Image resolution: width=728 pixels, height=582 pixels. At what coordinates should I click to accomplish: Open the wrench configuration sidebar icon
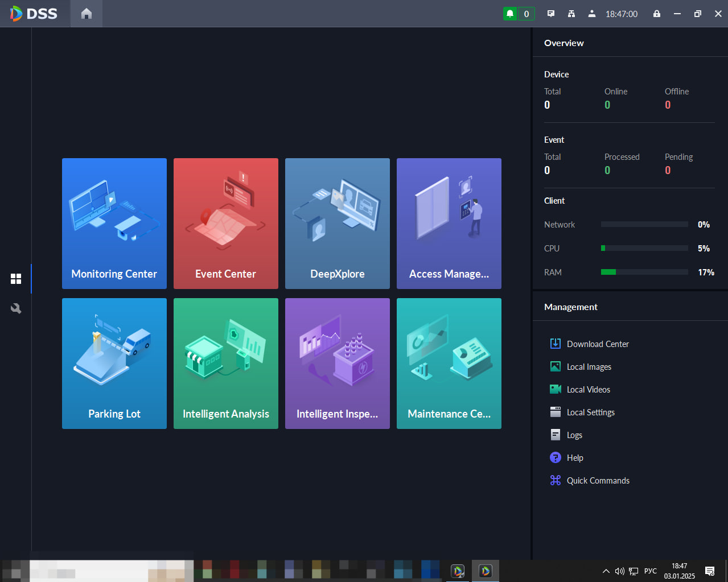[x=16, y=308]
